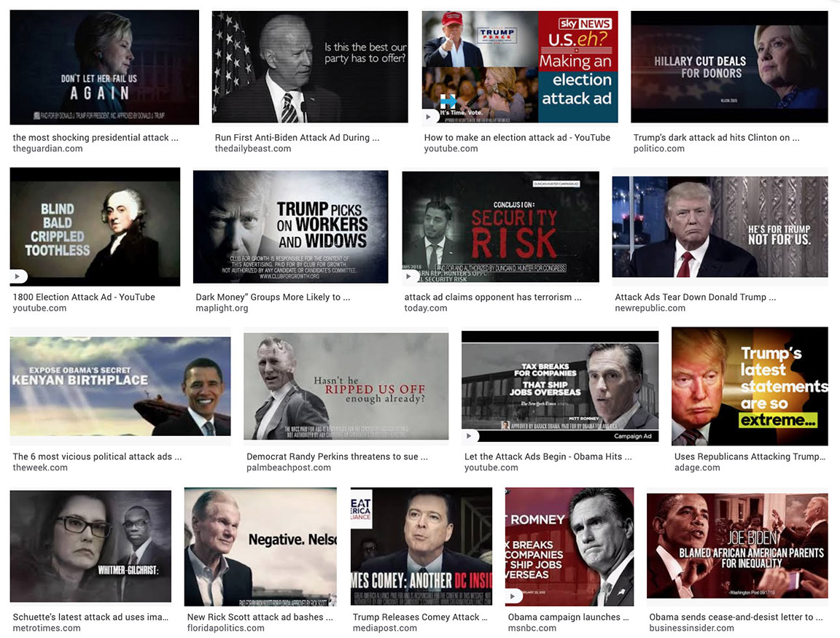Image resolution: width=840 pixels, height=638 pixels.
Task: Open 'He's for Trump not for us' thumbnail
Action: [x=720, y=227]
